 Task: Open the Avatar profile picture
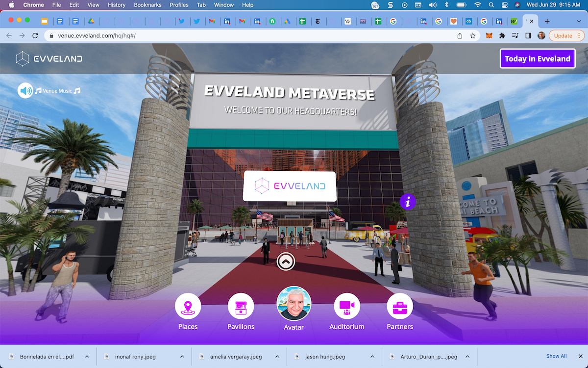pyautogui.click(x=294, y=304)
